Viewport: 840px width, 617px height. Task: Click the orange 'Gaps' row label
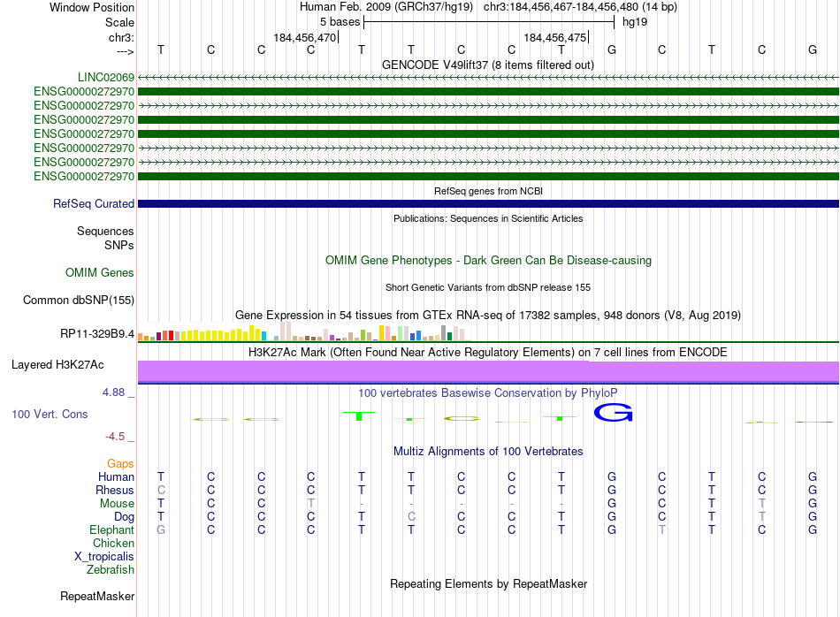(120, 463)
